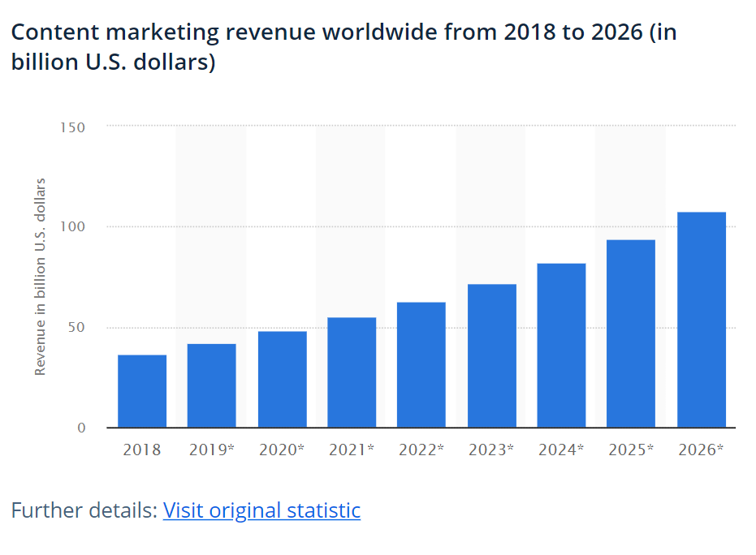The height and width of the screenshot is (555, 756).
Task: Select the 2023* revenue bar
Action: 492,355
